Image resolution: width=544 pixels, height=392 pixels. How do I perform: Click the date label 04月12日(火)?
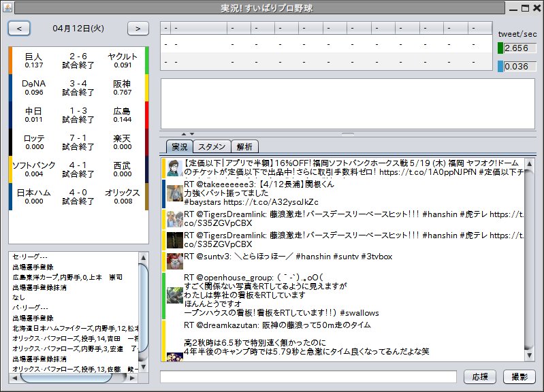pyautogui.click(x=78, y=29)
